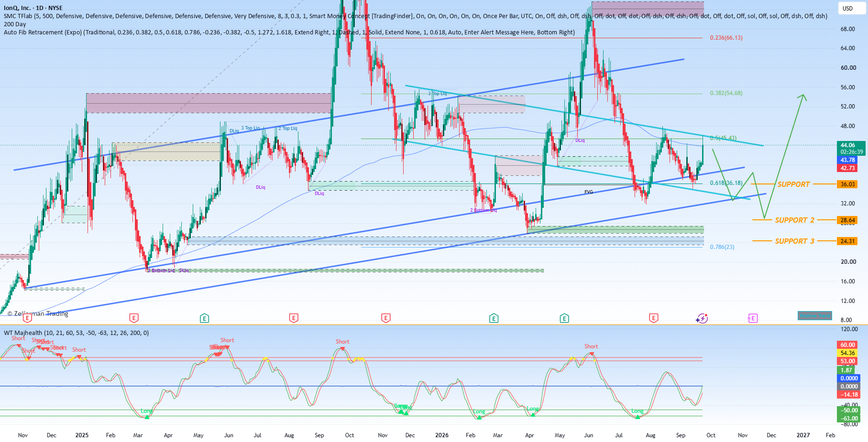Select the 200 Day indicator legend

click(x=15, y=24)
